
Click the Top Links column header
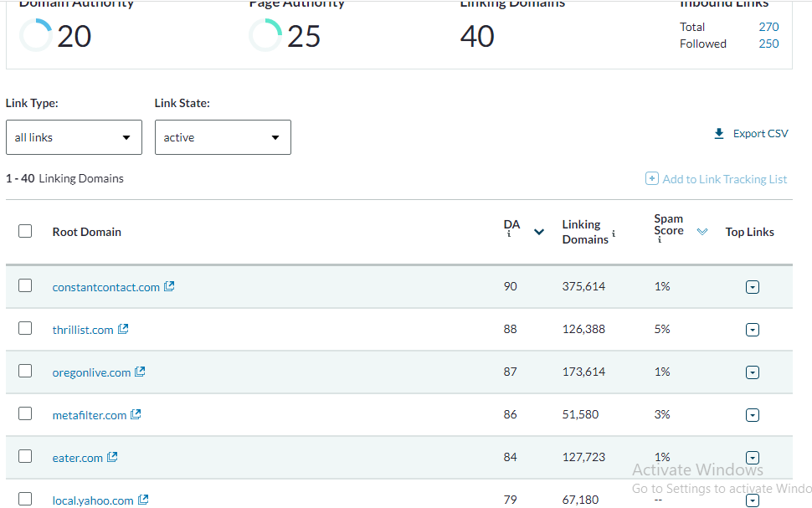pyautogui.click(x=749, y=232)
